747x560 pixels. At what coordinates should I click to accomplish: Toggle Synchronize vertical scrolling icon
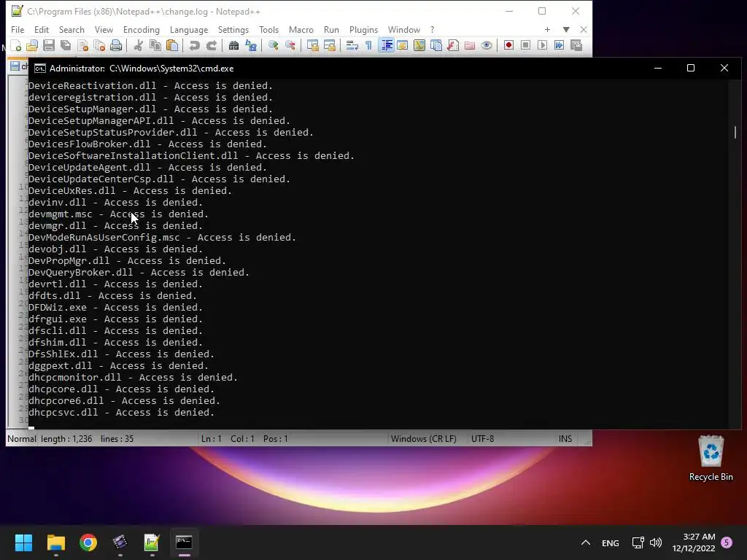[312, 45]
